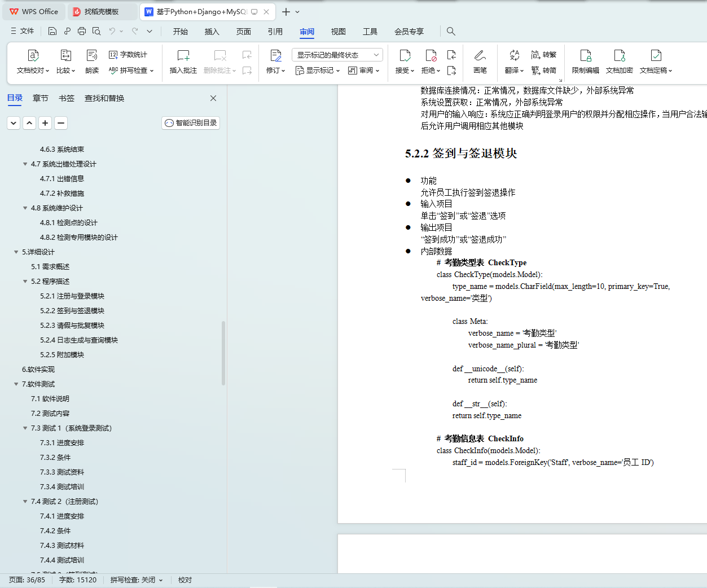Open 字数统计 word count
Image resolution: width=707 pixels, height=588 pixels.
coord(128,55)
